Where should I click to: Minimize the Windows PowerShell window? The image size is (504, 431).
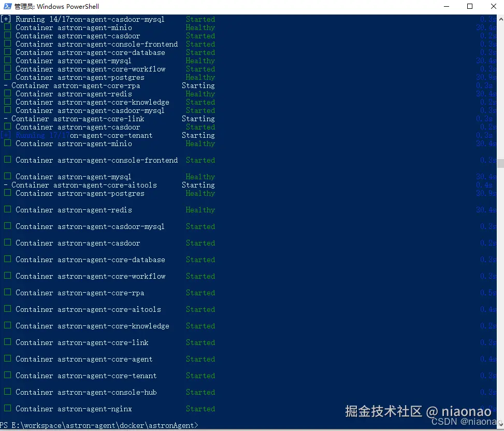[447, 6]
